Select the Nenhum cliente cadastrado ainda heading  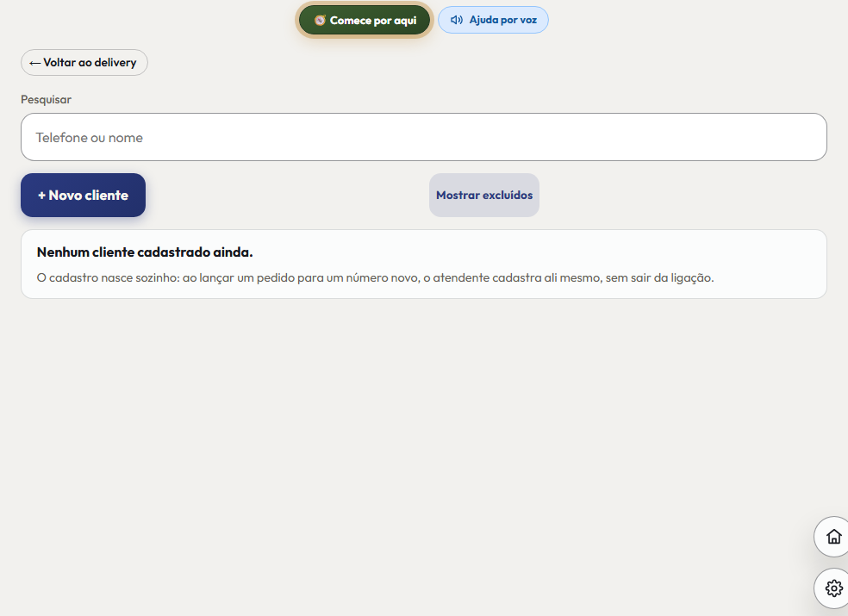(x=145, y=252)
